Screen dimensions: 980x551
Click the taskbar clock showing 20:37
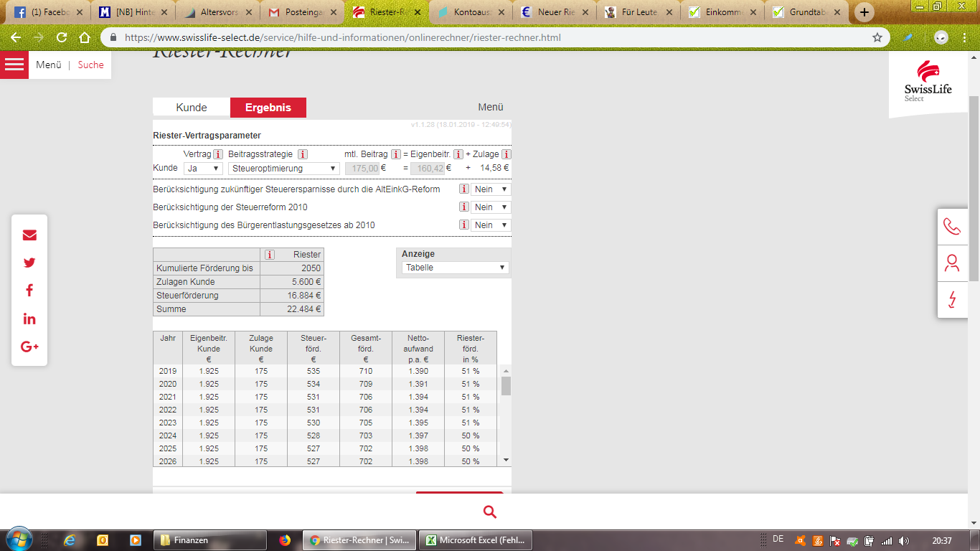[942, 541]
